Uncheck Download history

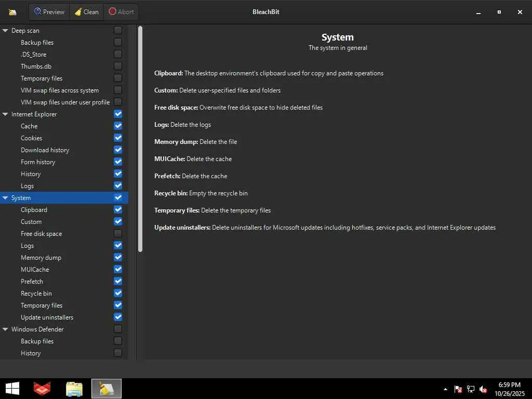[x=118, y=150]
